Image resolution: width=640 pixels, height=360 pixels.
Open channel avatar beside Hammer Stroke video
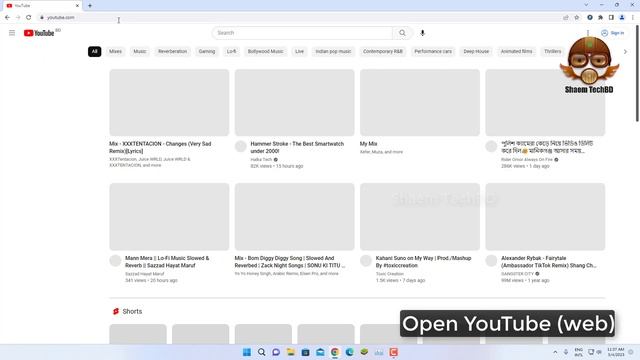coord(240,146)
